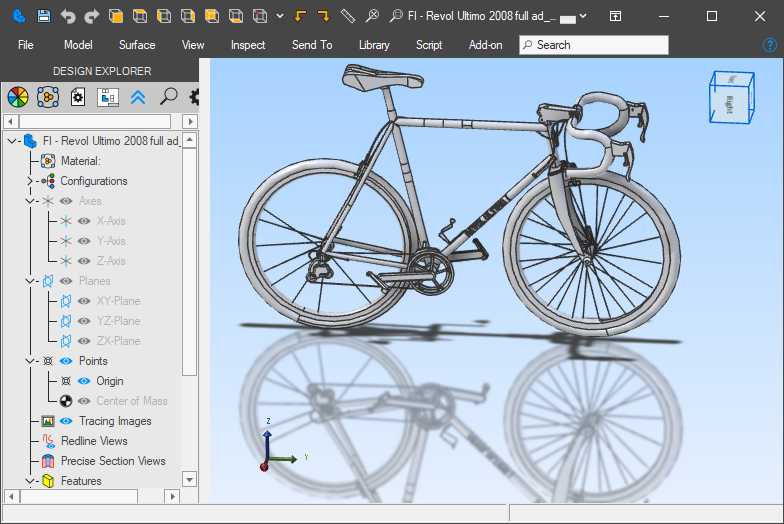Toggle visibility eye for Tracing Images
Screen dimensions: 784x524
pyautogui.click(x=66, y=421)
